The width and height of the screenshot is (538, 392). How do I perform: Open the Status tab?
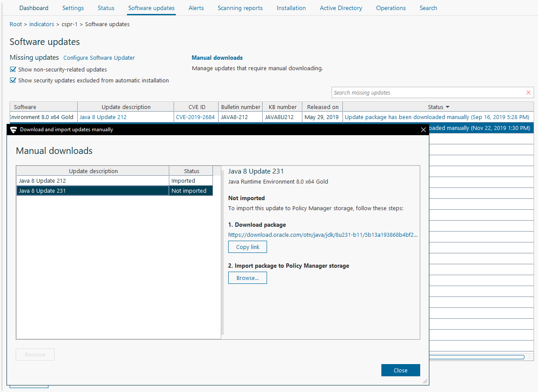pos(106,8)
